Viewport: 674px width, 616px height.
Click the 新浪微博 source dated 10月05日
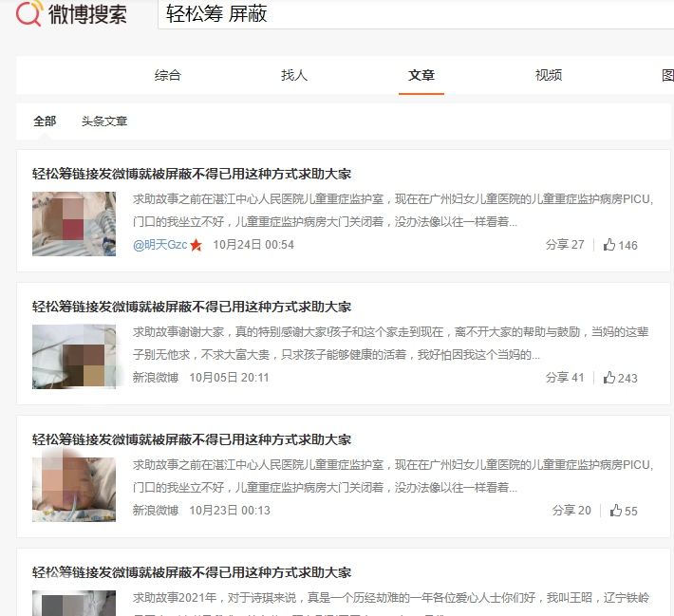click(156, 378)
